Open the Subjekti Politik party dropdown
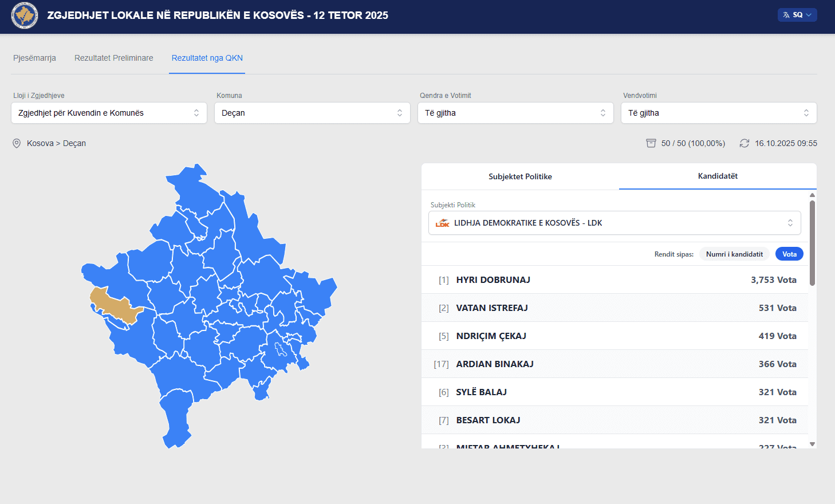835x504 pixels. tap(614, 223)
